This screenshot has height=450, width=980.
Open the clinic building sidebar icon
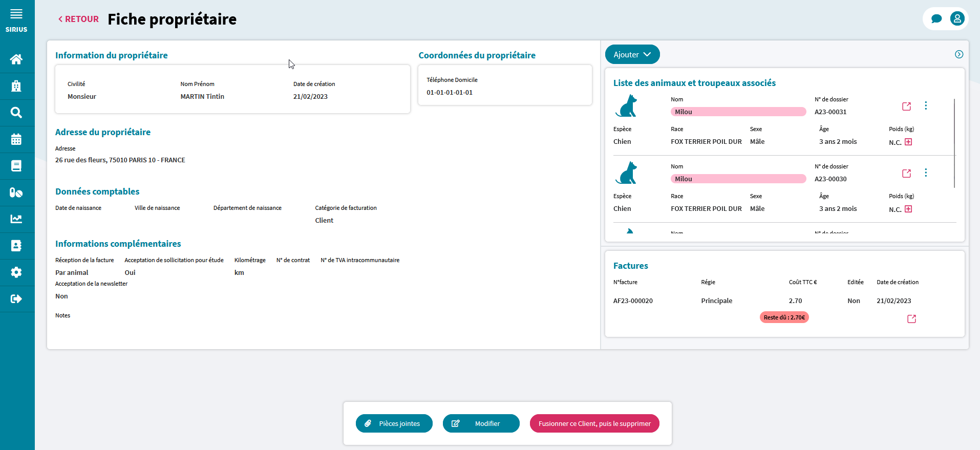pyautogui.click(x=16, y=86)
